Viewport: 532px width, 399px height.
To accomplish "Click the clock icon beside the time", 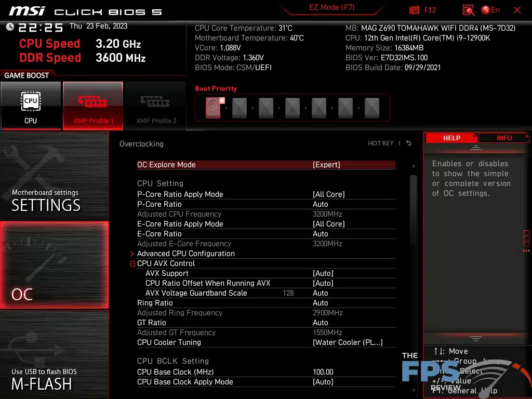I will 10,27.
